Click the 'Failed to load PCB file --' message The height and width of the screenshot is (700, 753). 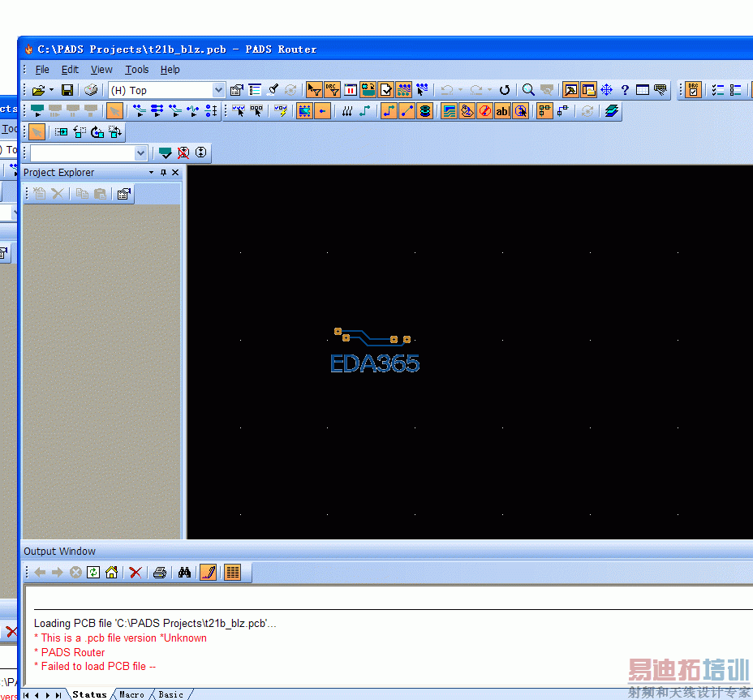pos(95,667)
